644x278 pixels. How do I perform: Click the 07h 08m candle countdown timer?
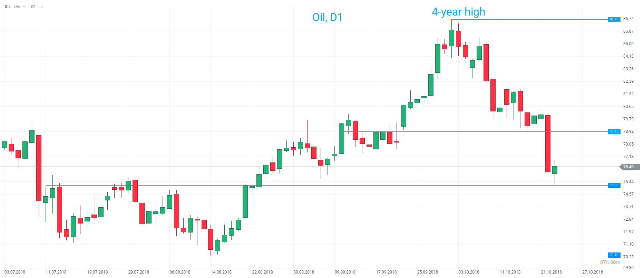click(610, 262)
